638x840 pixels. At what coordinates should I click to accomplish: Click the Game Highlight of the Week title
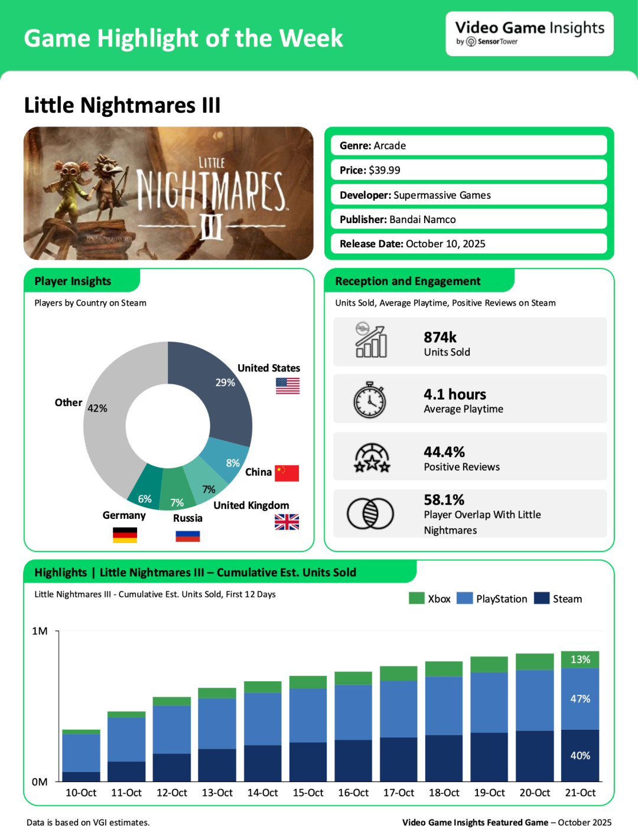(x=183, y=38)
